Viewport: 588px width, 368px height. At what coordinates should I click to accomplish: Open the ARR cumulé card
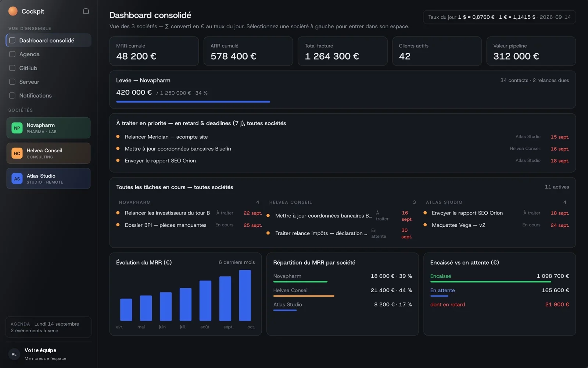click(x=248, y=51)
